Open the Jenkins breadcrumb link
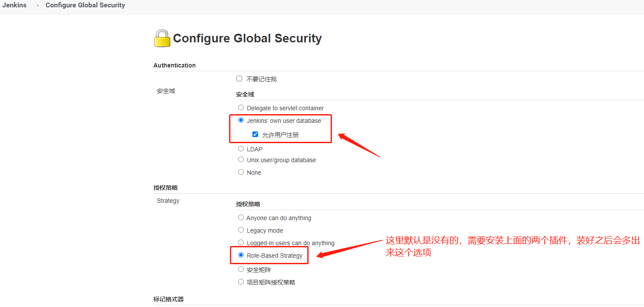 14,5
